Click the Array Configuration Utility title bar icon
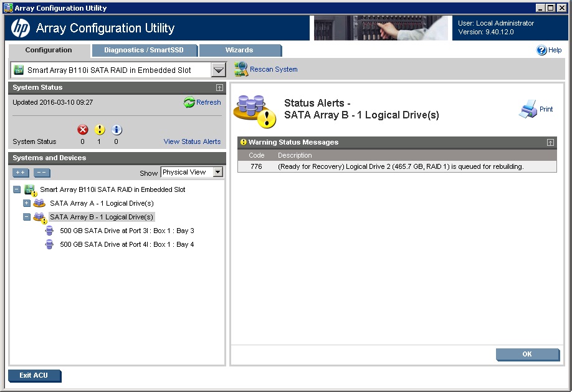The image size is (572, 392). point(8,7)
